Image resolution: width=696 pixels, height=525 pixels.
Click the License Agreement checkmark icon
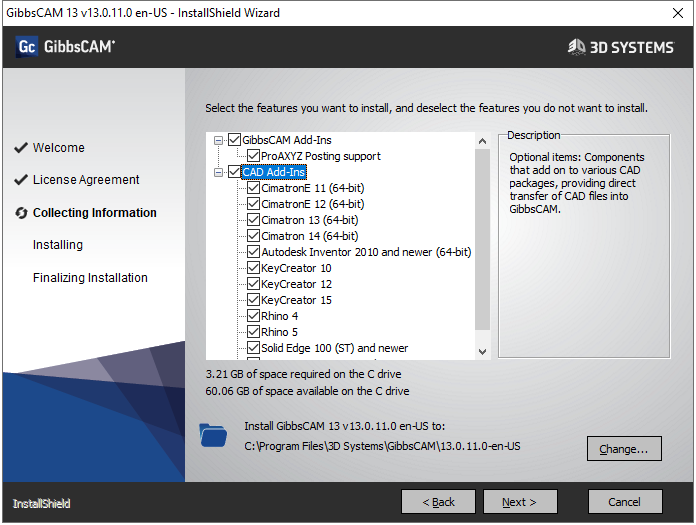pyautogui.click(x=21, y=180)
